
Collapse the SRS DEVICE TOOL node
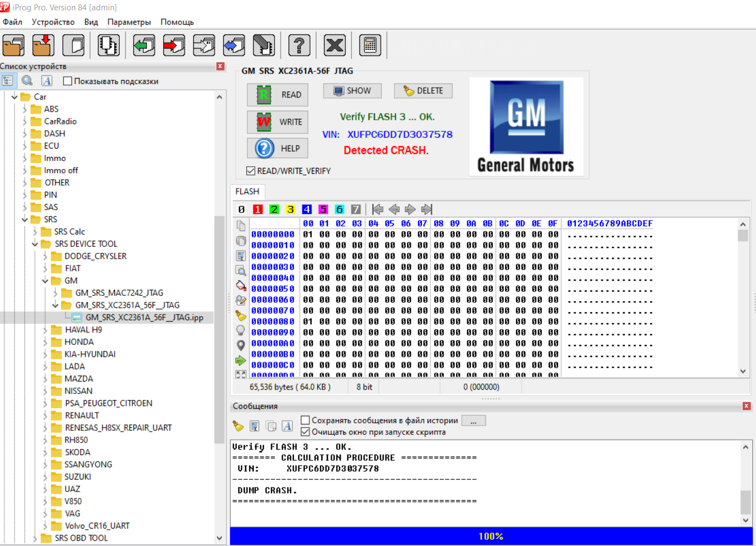[x=35, y=244]
